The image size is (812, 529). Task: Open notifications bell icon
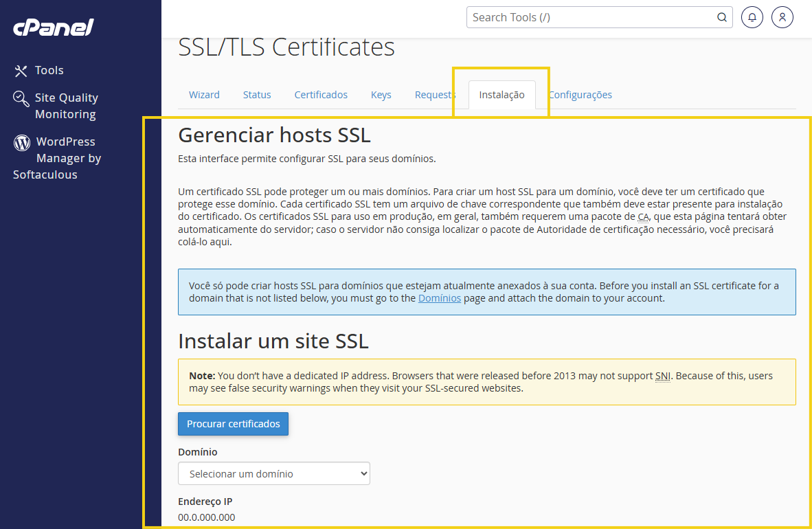[x=752, y=18]
